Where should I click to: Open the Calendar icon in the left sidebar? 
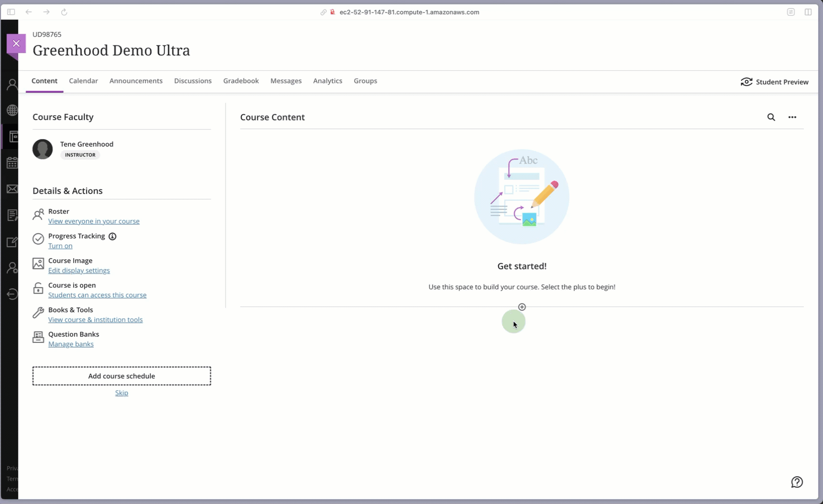12,163
